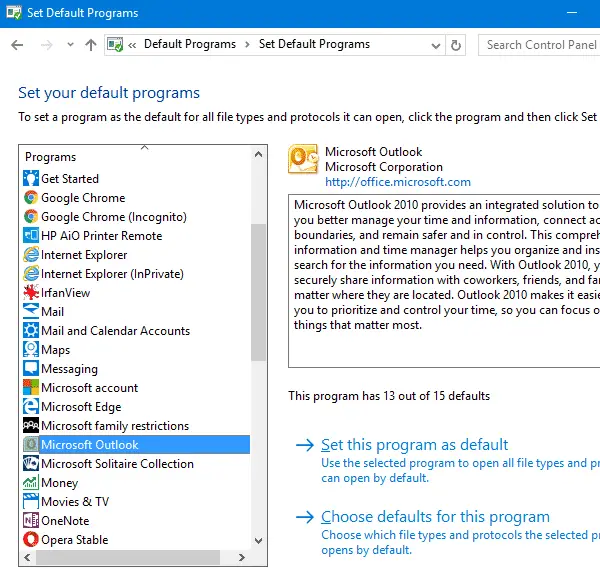Image resolution: width=600 pixels, height=570 pixels.
Task: Select Opera Stable in the list
Action: [x=136, y=539]
